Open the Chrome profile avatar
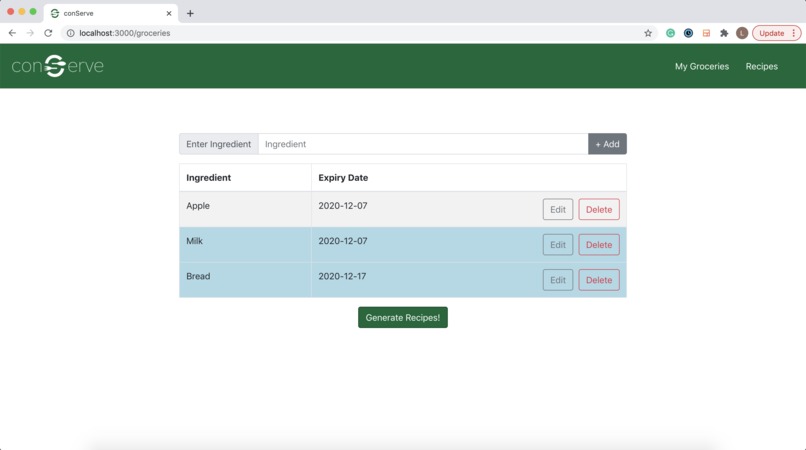 click(742, 33)
